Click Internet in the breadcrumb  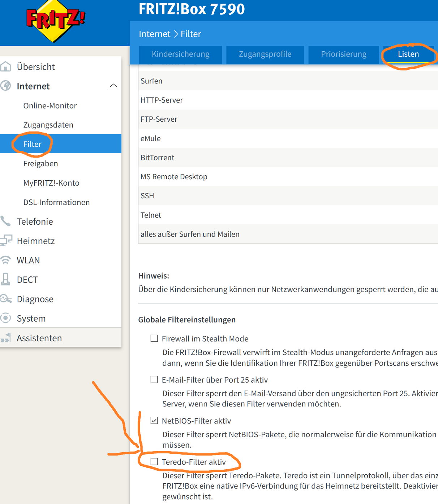(x=154, y=34)
